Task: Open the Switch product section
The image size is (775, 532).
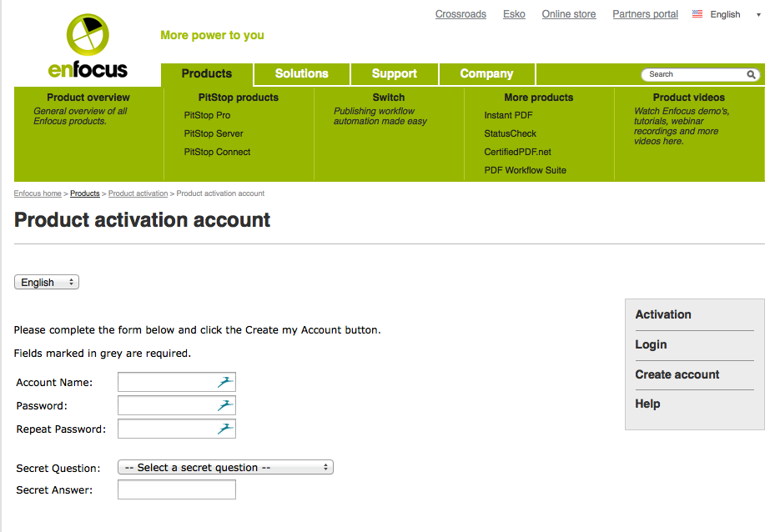Action: coord(389,98)
